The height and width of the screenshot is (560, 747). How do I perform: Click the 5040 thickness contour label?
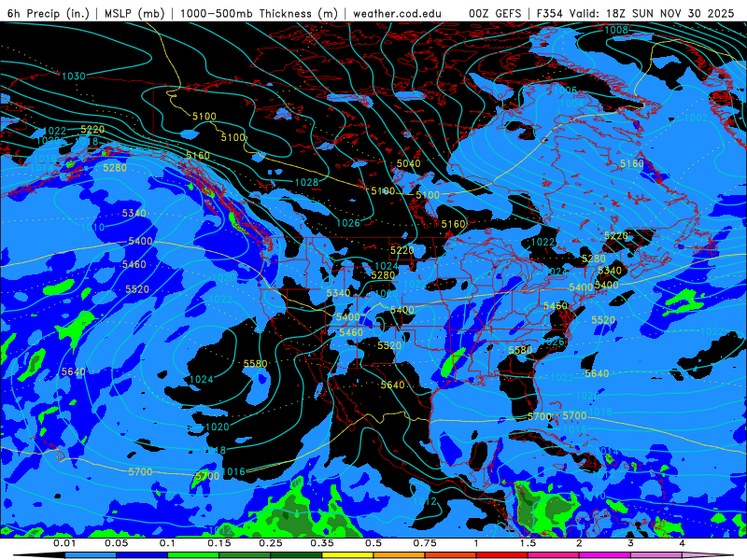pos(409,164)
